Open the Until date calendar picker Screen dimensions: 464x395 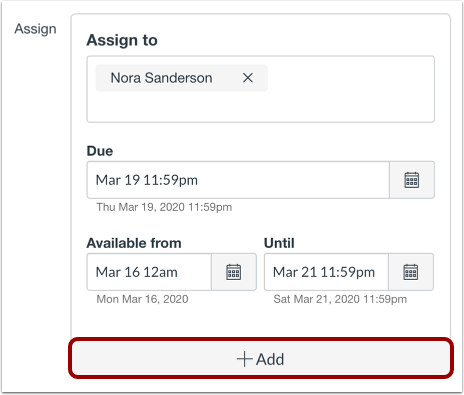coord(411,272)
